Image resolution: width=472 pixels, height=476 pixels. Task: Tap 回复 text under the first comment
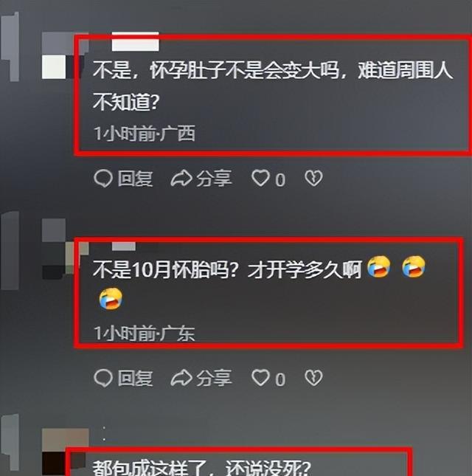[135, 179]
